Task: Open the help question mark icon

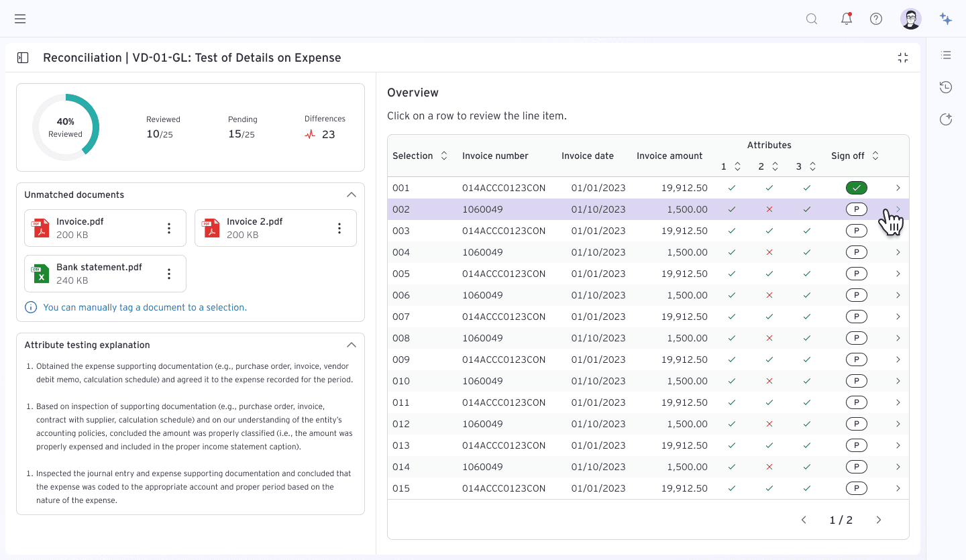Action: point(876,19)
